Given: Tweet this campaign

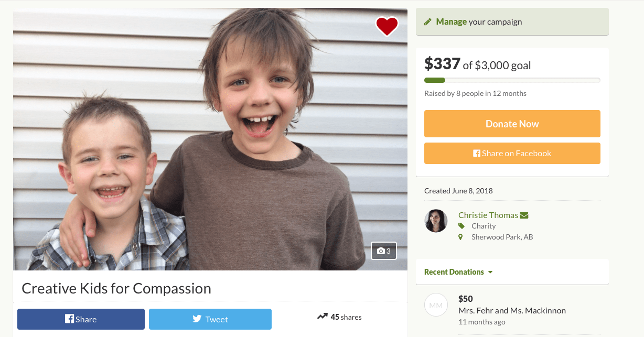Looking at the screenshot, I should click(x=210, y=319).
